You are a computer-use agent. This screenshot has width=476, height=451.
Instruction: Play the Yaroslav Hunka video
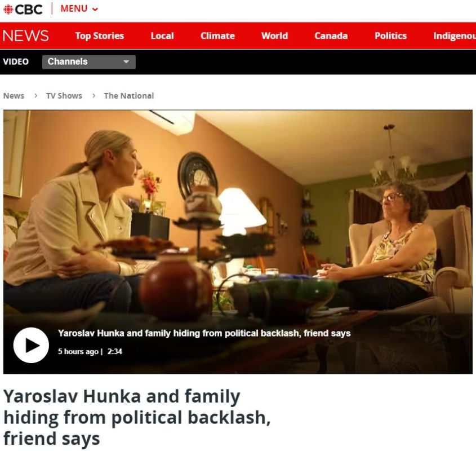(x=31, y=345)
